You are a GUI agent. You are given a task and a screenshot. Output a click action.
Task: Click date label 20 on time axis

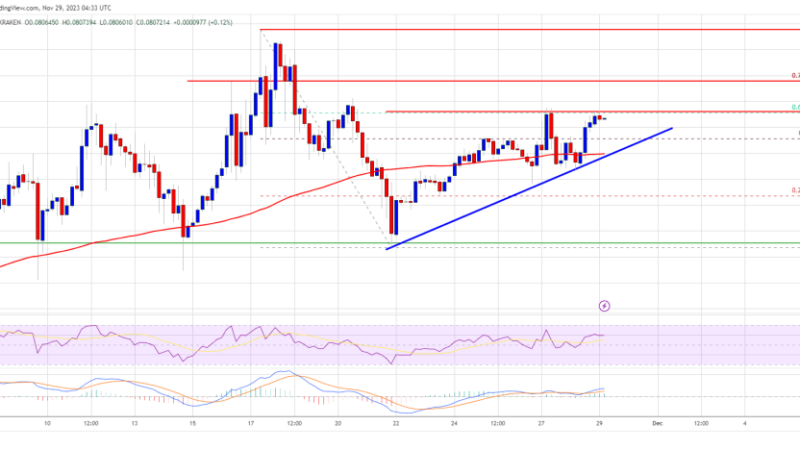pyautogui.click(x=338, y=423)
